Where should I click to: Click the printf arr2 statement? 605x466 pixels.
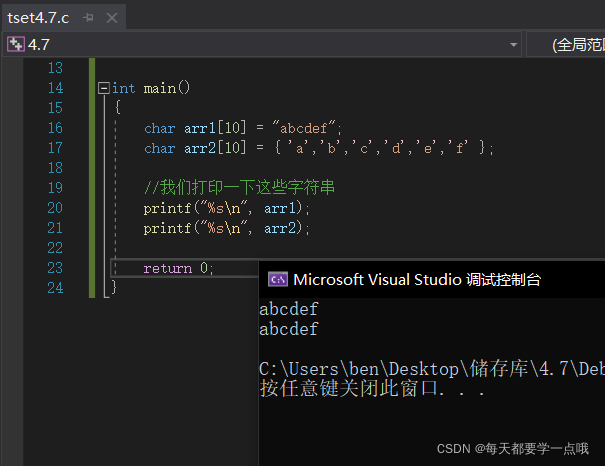tap(227, 228)
